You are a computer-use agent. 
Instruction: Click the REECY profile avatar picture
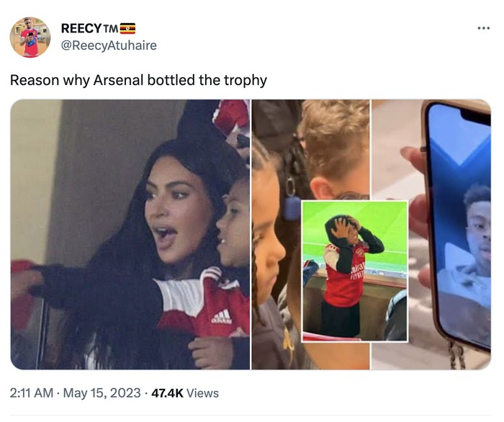click(30, 37)
